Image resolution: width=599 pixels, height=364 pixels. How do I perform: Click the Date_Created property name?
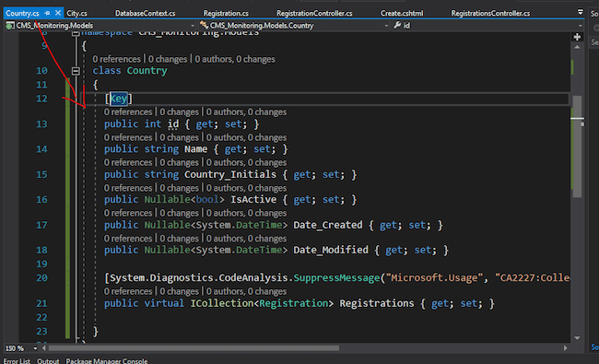328,225
